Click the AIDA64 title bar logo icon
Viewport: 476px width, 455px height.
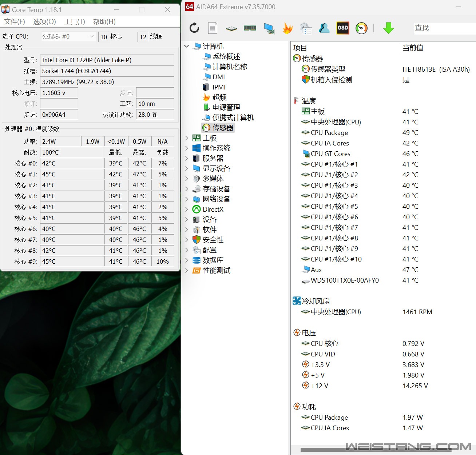point(189,7)
